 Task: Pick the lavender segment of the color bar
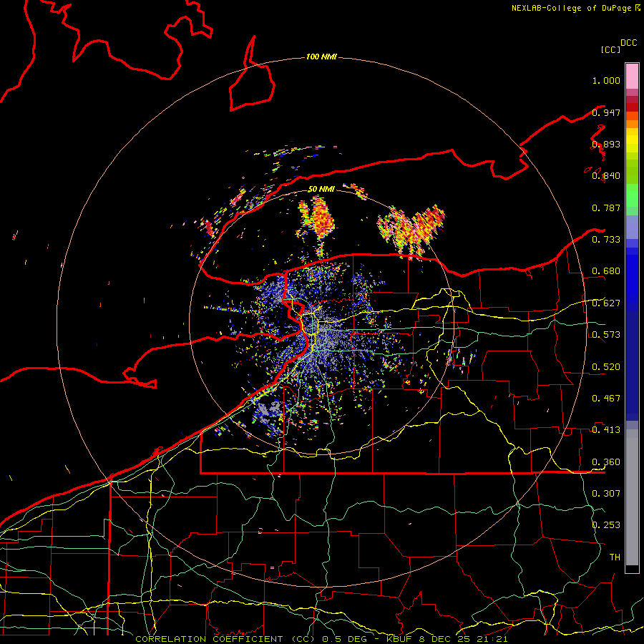pos(632,227)
